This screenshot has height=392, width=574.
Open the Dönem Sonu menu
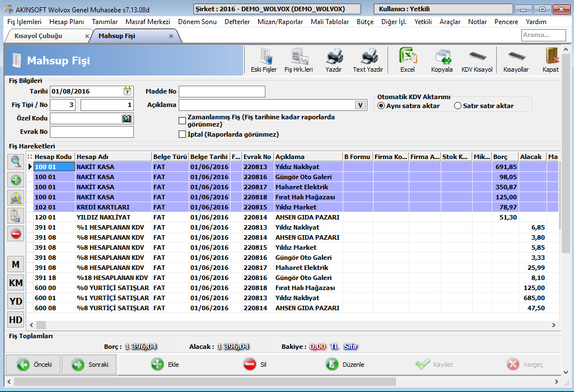point(197,22)
